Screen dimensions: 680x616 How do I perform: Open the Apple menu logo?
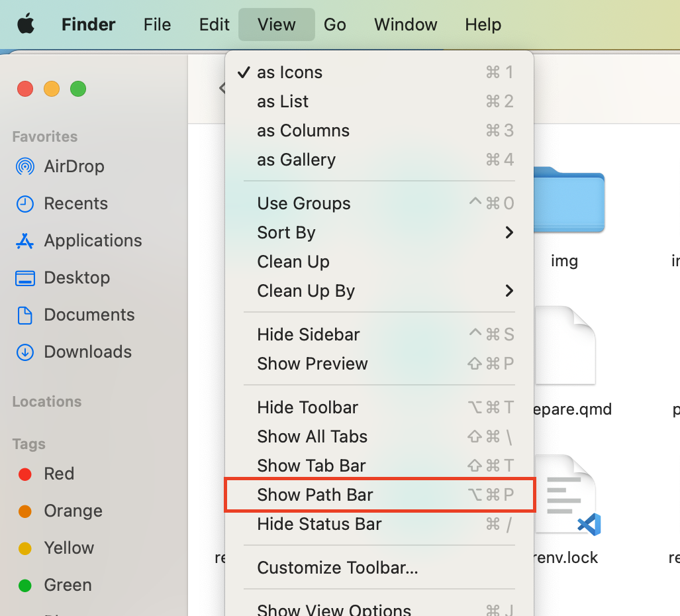(26, 25)
